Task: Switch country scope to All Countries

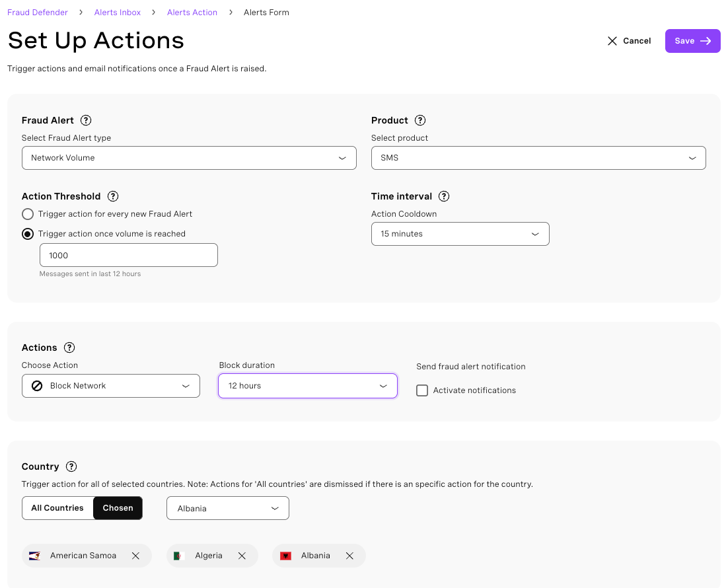Action: pos(57,508)
